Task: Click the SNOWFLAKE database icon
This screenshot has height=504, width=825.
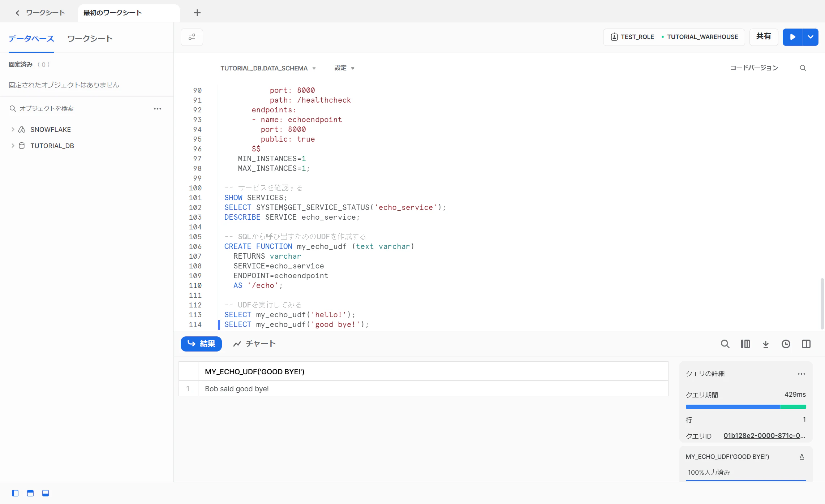Action: click(x=22, y=129)
